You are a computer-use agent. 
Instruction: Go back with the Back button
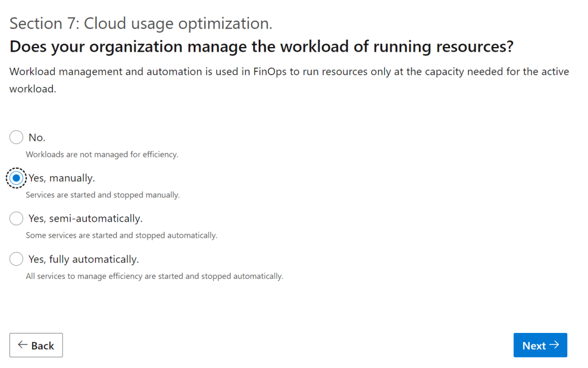pyautogui.click(x=36, y=345)
